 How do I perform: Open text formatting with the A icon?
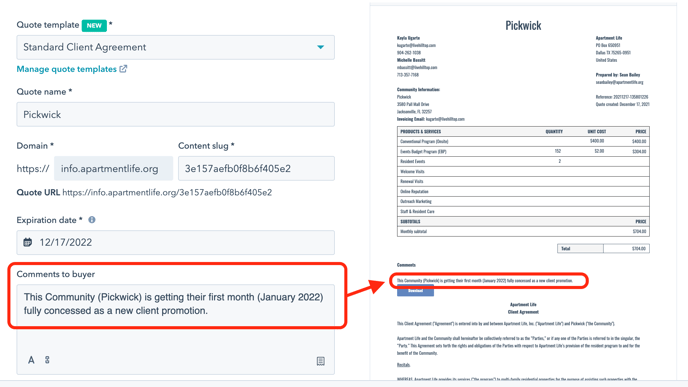(x=31, y=360)
